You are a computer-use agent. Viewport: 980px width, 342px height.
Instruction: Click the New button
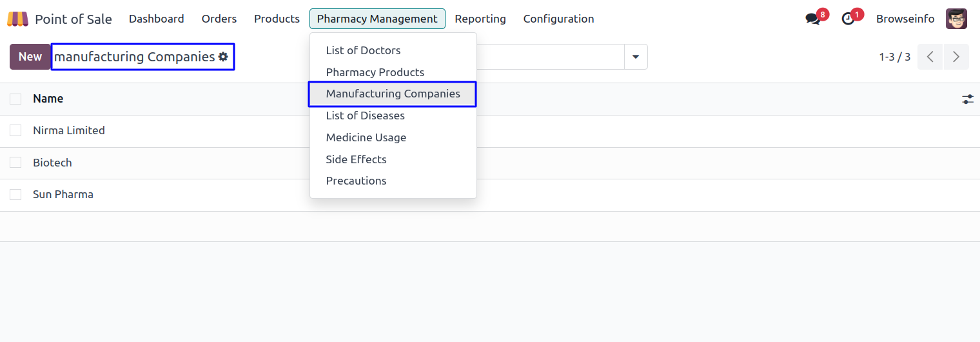(x=30, y=57)
